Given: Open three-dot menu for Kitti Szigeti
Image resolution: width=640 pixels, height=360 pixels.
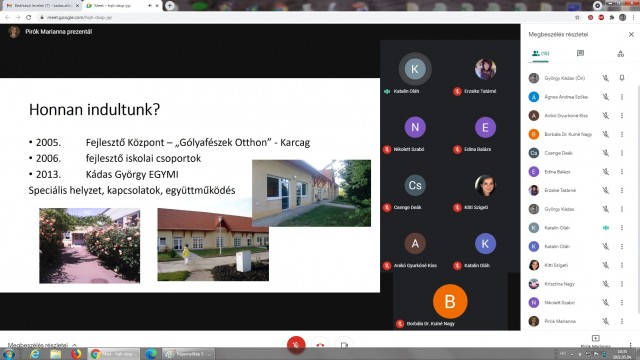Looking at the screenshot, I should click(x=622, y=265).
